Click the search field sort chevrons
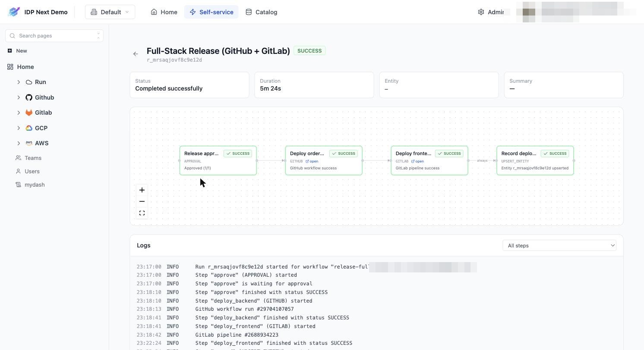Screen dimensions: 644x350 tap(98, 36)
